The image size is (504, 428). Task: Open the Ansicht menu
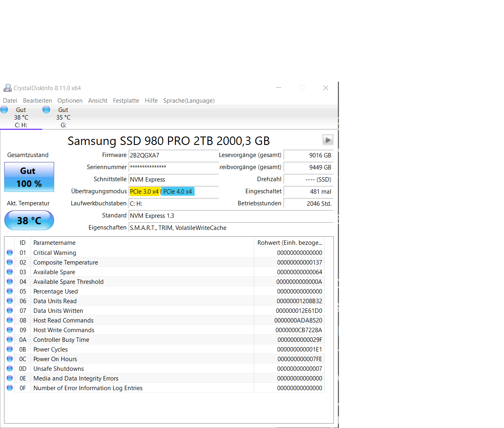(x=98, y=101)
